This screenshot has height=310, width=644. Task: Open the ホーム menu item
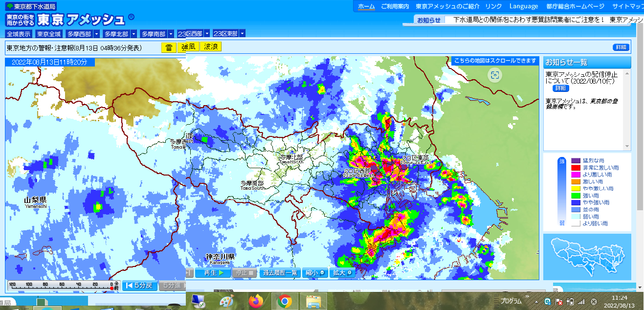pyautogui.click(x=366, y=6)
